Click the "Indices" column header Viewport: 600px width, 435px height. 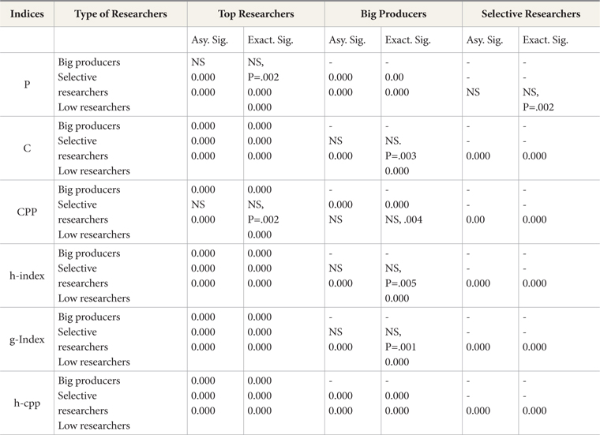[x=27, y=15]
